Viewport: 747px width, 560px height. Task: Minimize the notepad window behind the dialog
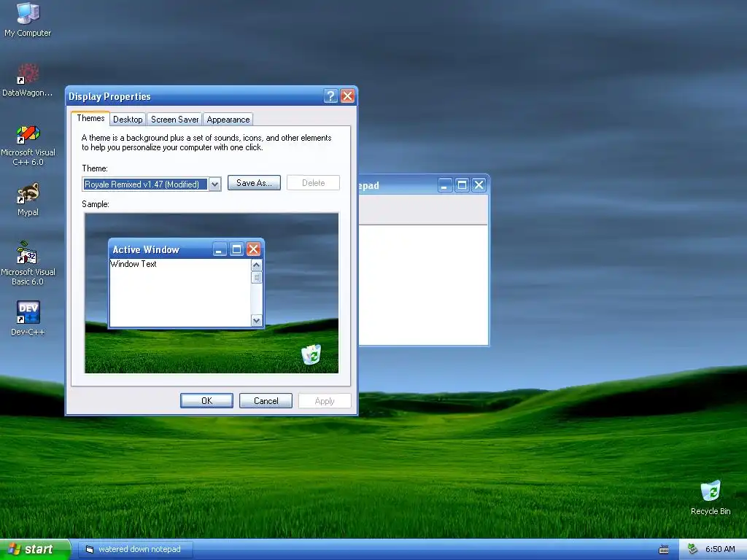445,184
